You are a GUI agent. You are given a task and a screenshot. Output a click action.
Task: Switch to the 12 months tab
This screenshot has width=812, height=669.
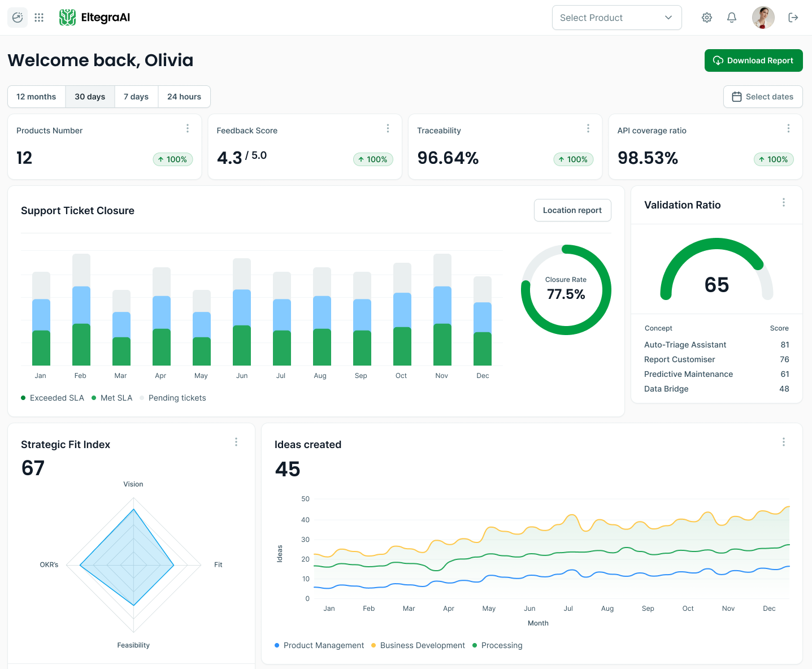tap(36, 97)
